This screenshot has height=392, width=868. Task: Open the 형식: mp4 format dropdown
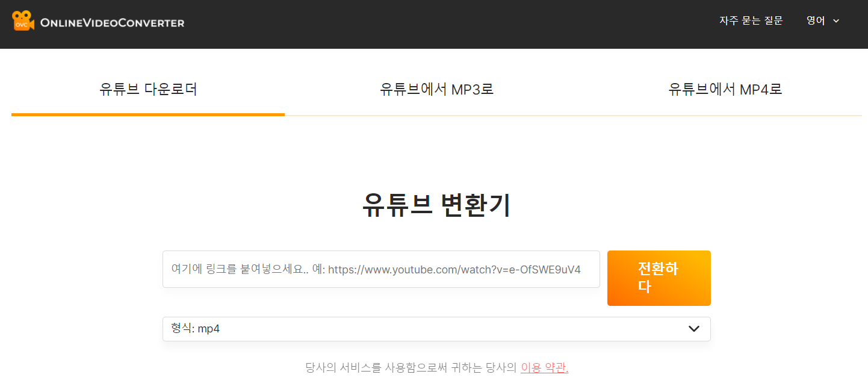pyautogui.click(x=436, y=329)
